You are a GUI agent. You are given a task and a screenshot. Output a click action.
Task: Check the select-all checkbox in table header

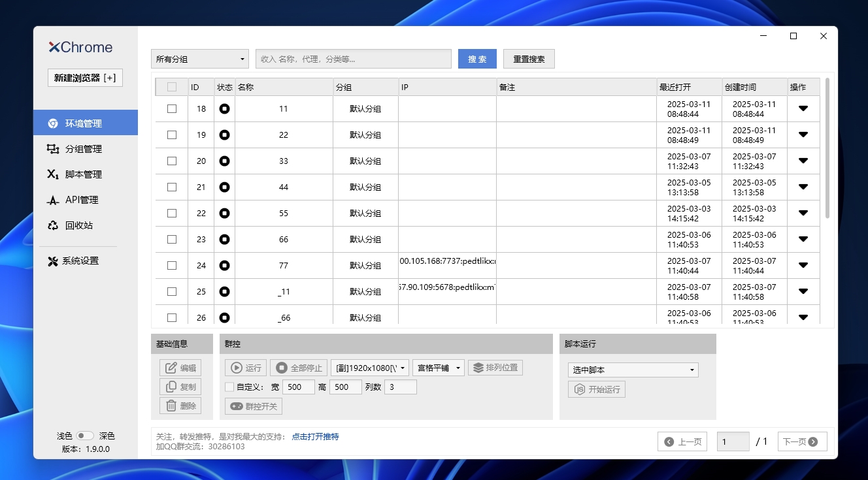tap(172, 86)
